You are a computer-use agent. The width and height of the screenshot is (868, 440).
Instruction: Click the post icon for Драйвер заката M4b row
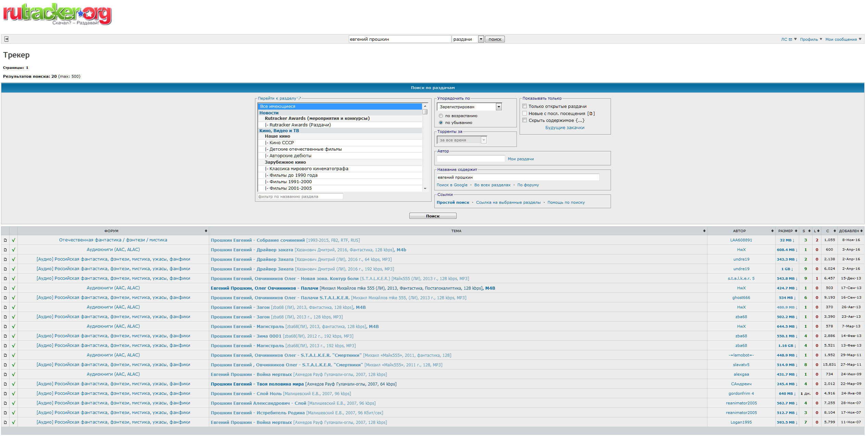tap(5, 250)
